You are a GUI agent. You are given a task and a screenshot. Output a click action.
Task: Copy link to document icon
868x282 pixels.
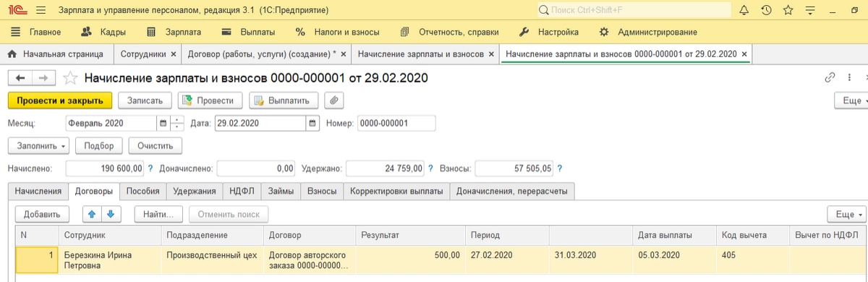click(830, 77)
